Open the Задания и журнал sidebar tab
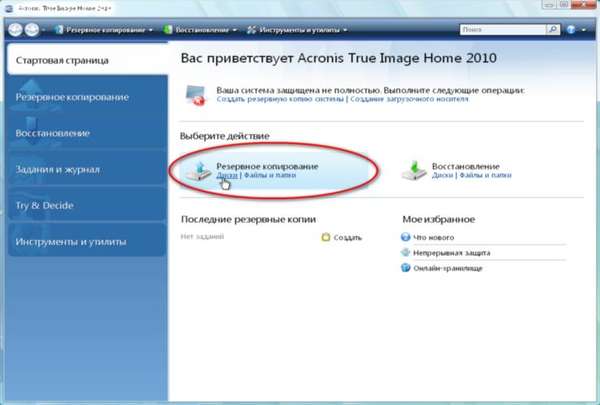Viewport: 600px width, 405px height. pos(58,169)
